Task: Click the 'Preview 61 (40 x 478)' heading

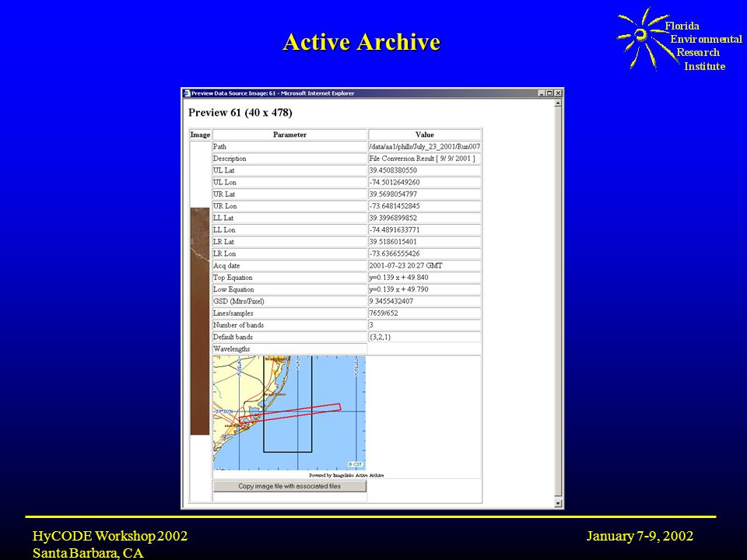Action: pyautogui.click(x=240, y=113)
